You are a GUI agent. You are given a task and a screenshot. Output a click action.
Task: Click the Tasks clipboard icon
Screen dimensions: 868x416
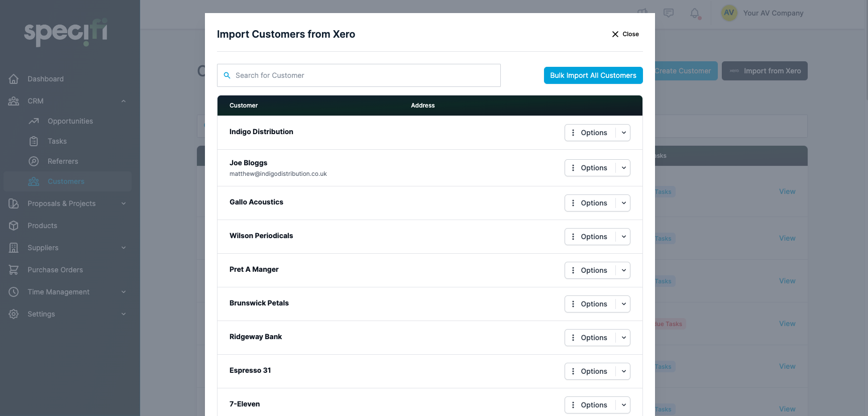click(34, 141)
